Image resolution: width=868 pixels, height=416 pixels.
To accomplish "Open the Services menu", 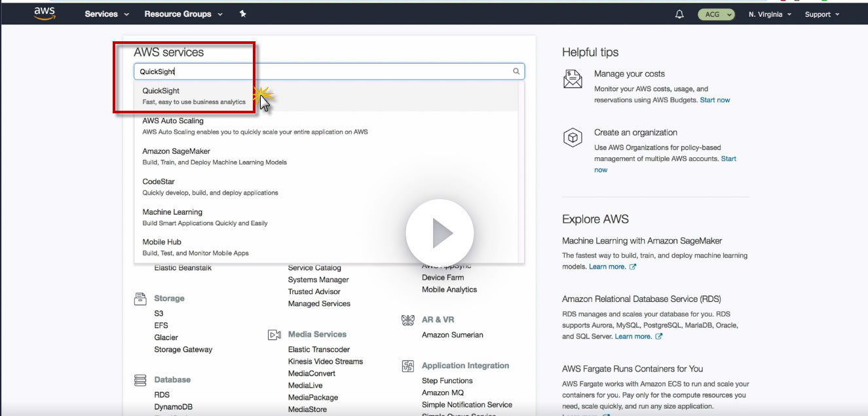I will pyautogui.click(x=107, y=14).
